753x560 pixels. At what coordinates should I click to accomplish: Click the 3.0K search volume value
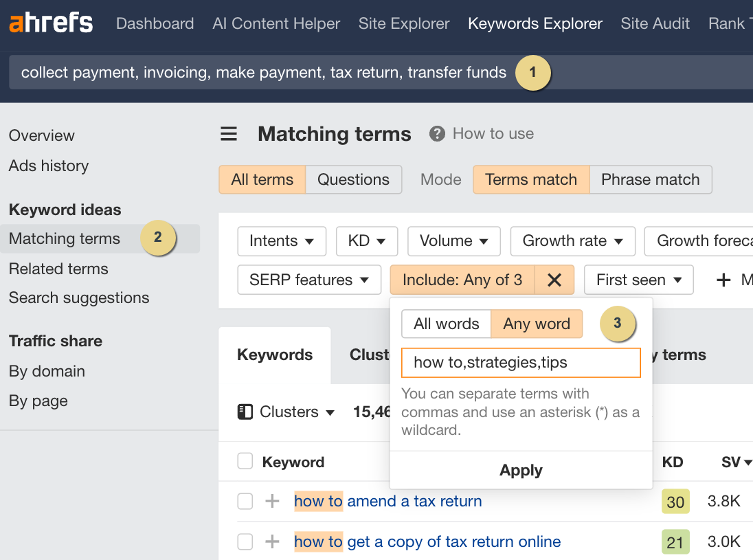coord(723,541)
